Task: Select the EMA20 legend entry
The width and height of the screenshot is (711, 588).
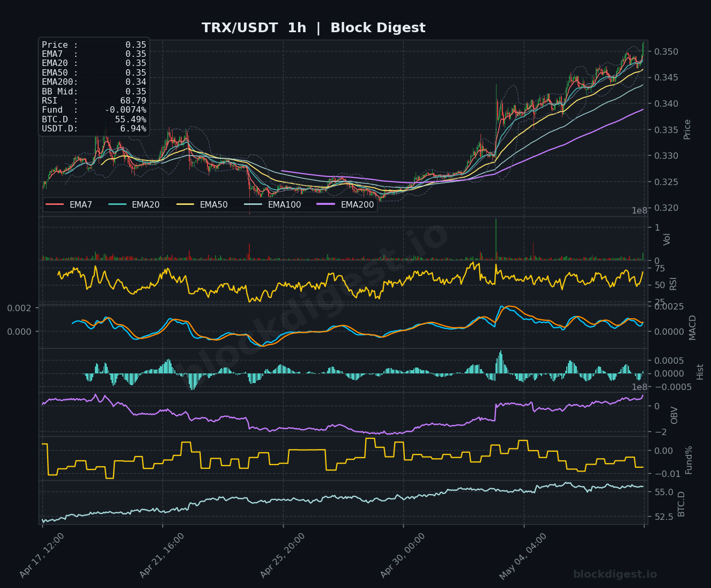Action: (x=134, y=204)
